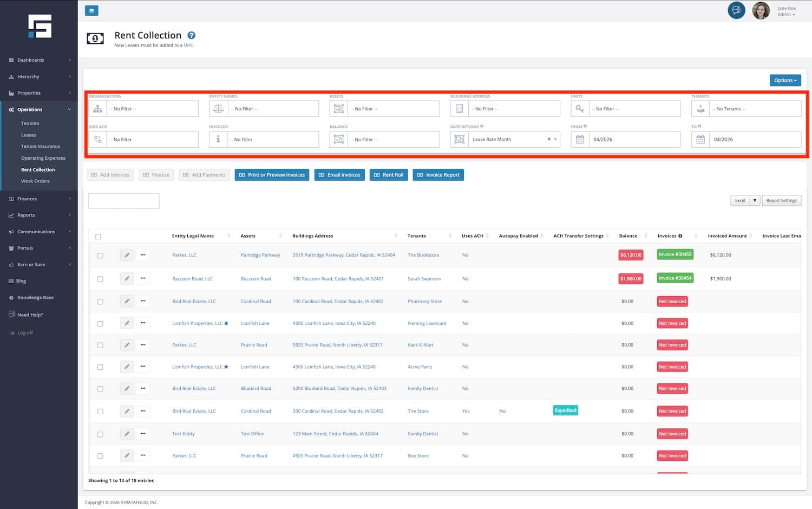Open the chat support icon in header
Viewport: 812px width, 509px height.
click(736, 10)
